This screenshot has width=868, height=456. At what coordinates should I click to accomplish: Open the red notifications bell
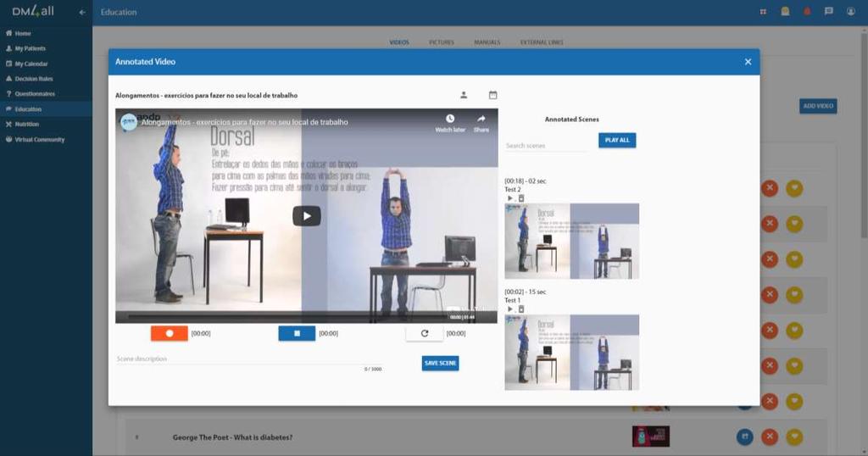(807, 12)
